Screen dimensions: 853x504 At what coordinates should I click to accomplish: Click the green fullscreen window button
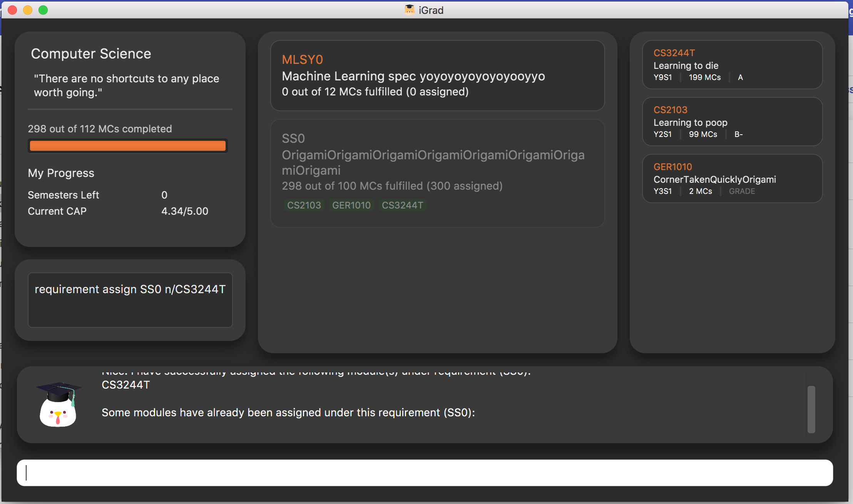pos(43,10)
